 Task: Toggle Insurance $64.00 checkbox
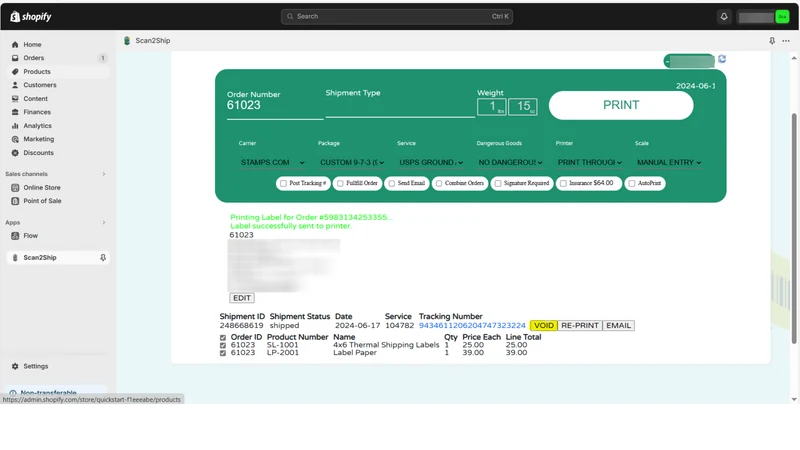pos(563,184)
